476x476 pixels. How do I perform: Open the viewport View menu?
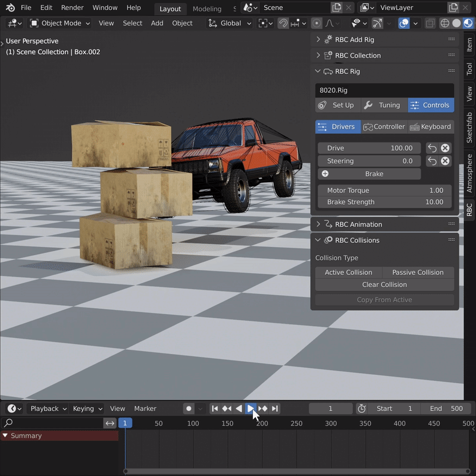[107, 23]
